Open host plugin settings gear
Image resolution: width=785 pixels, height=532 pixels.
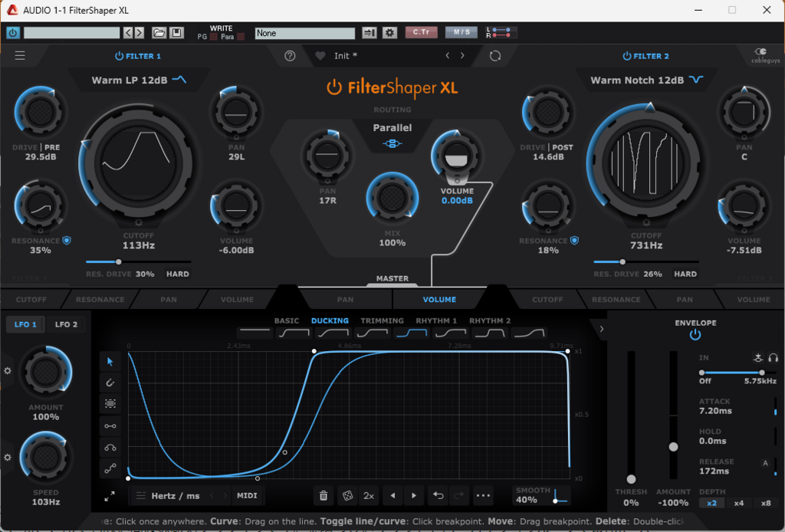click(x=390, y=33)
